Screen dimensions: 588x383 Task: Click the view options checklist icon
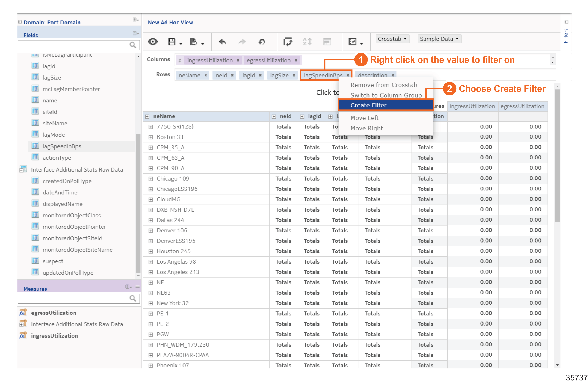coord(352,42)
